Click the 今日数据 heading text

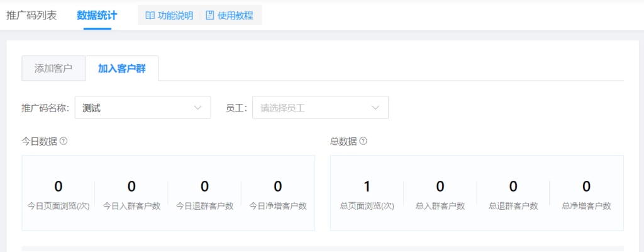(39, 141)
